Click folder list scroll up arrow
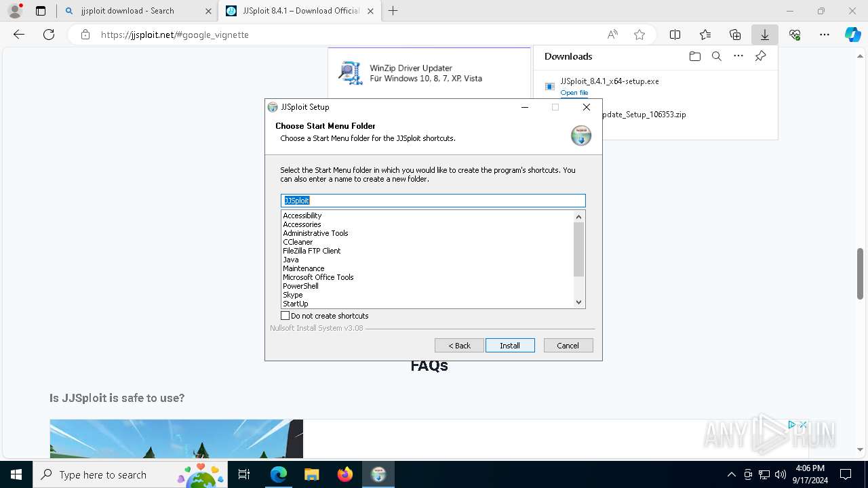 (578, 217)
